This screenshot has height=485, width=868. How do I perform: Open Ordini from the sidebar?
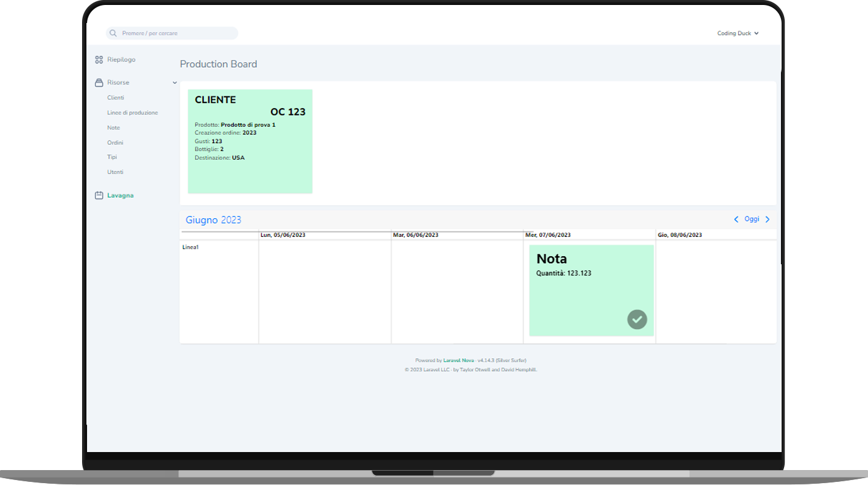[x=115, y=142]
